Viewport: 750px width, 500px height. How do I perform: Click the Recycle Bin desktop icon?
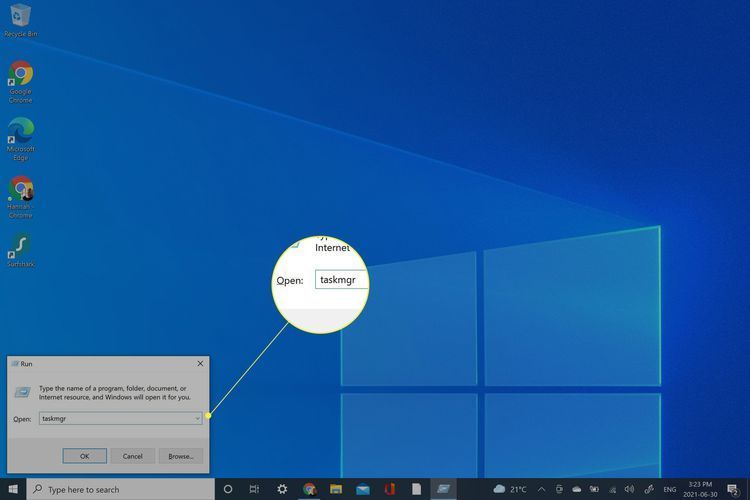(x=20, y=17)
